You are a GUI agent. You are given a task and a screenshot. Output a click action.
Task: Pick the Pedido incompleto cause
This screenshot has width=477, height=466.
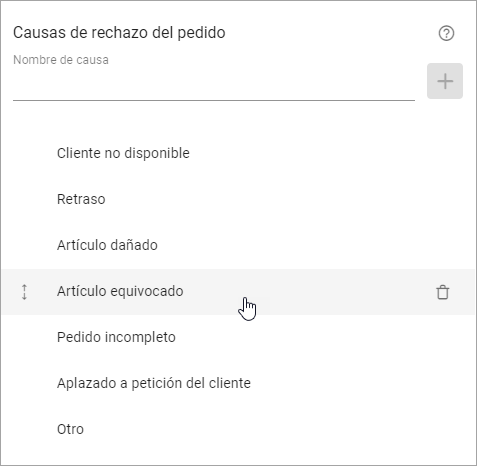click(x=116, y=337)
